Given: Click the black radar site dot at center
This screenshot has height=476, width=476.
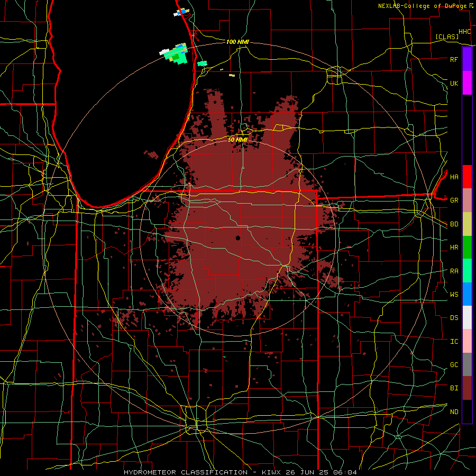Looking at the screenshot, I should tap(238, 238).
